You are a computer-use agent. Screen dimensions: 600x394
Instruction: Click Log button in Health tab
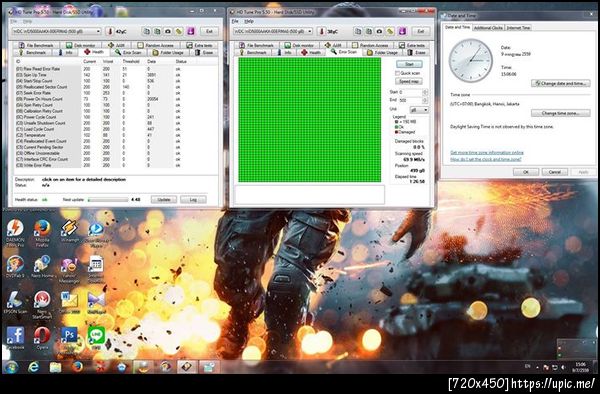(x=193, y=200)
